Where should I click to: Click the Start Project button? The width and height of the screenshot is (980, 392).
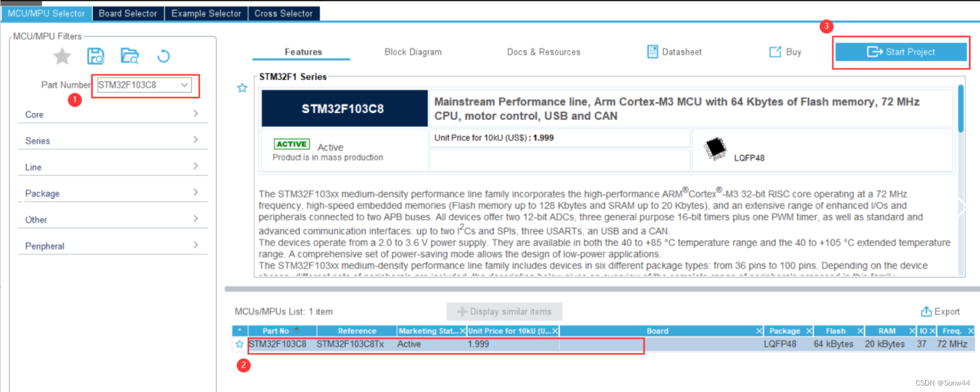point(901,52)
